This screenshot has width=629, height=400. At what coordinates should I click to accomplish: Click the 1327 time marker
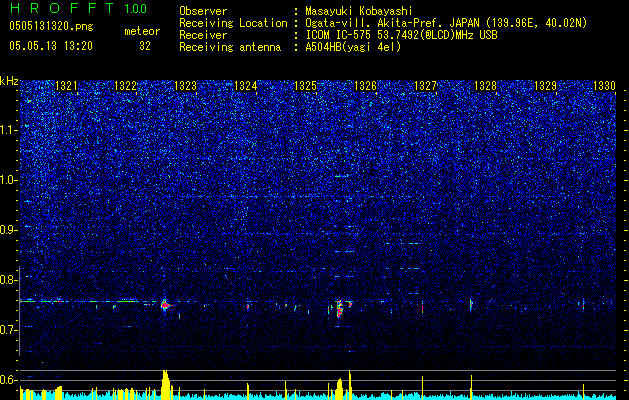425,86
